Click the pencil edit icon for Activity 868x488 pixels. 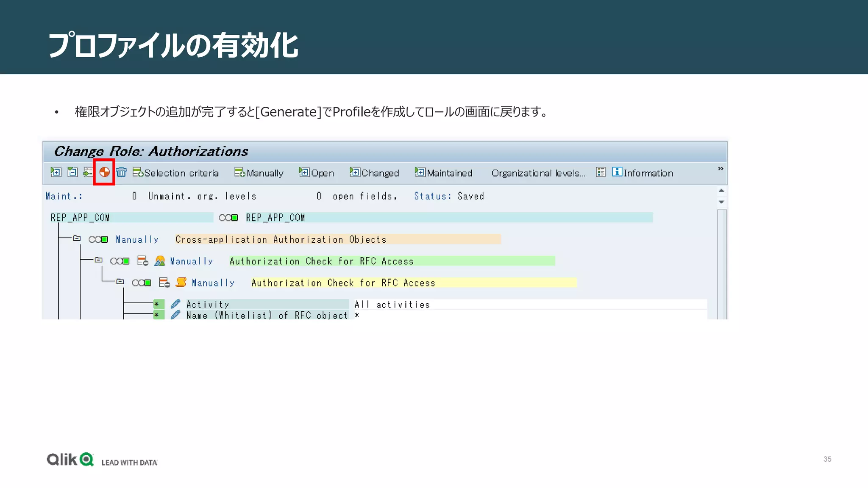click(x=175, y=304)
